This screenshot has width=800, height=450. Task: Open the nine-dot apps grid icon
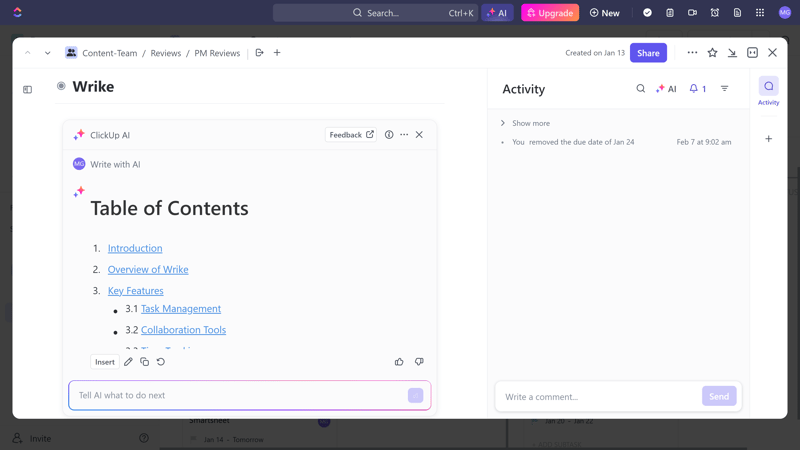[x=760, y=13]
